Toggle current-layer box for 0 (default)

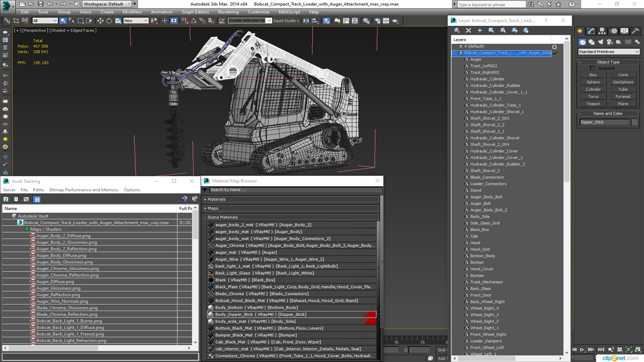click(554, 47)
